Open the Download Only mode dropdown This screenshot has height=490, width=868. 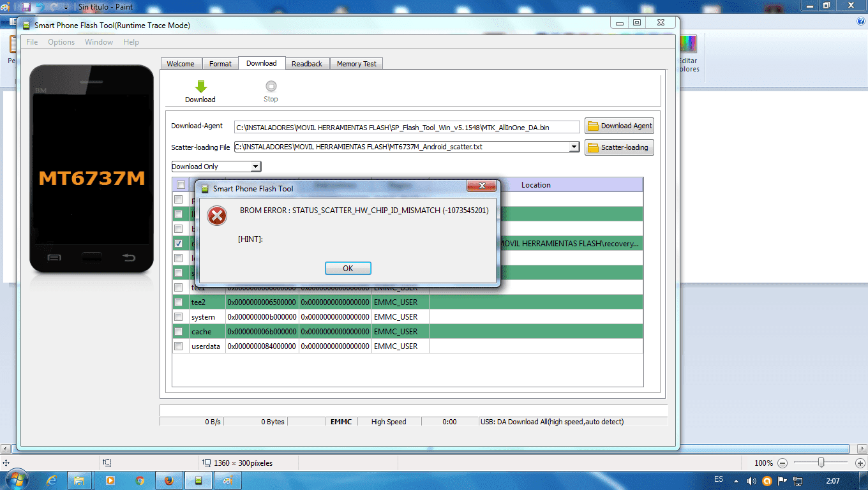click(216, 167)
